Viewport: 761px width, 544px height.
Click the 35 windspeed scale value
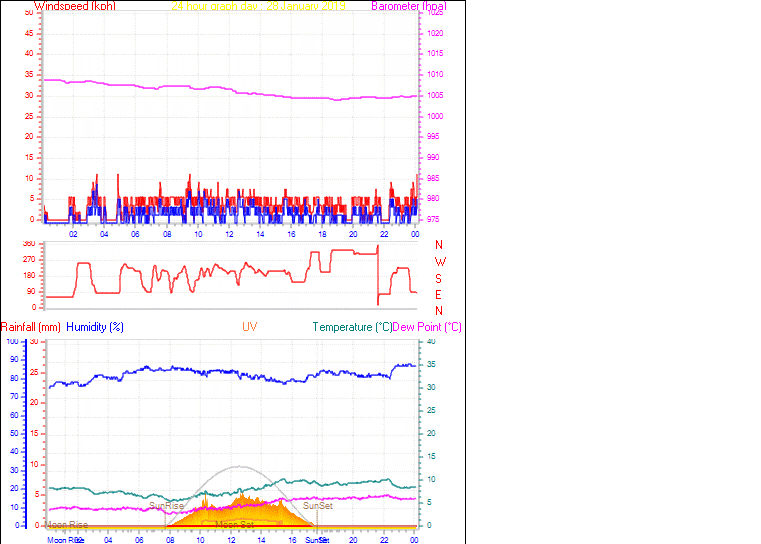point(29,75)
